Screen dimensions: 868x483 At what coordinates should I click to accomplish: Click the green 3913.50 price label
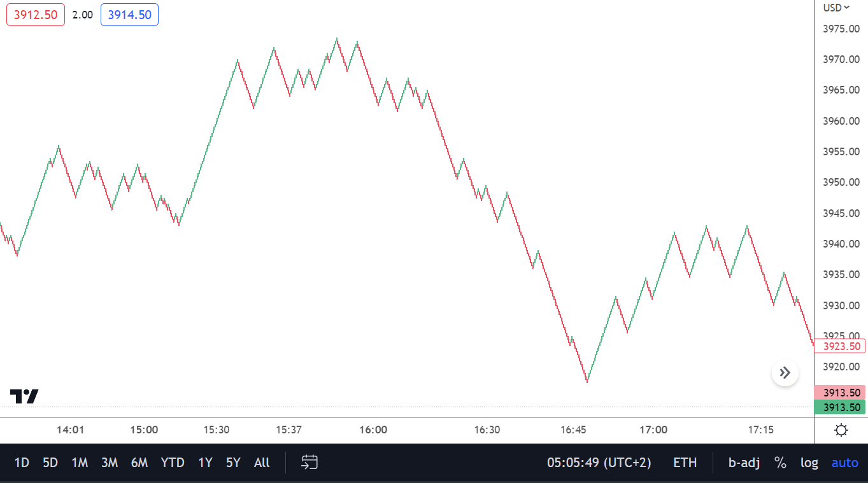pos(841,407)
